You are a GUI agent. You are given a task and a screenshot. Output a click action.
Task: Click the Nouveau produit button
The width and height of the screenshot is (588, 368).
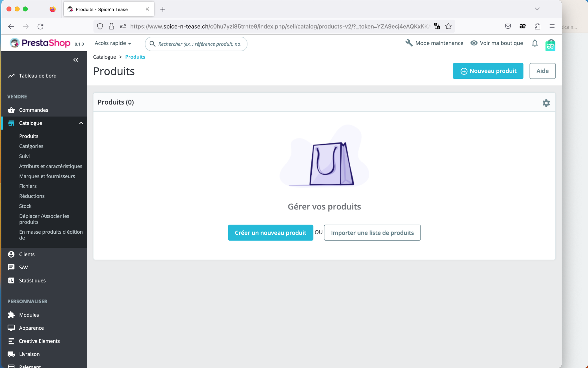tap(488, 71)
